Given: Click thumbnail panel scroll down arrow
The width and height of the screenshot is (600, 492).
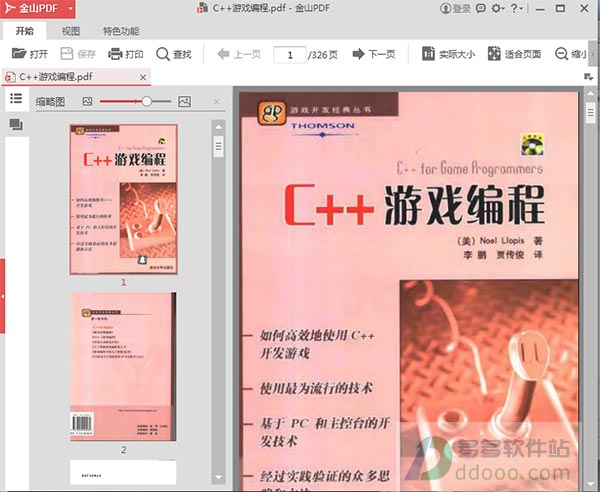Looking at the screenshot, I should click(218, 477).
